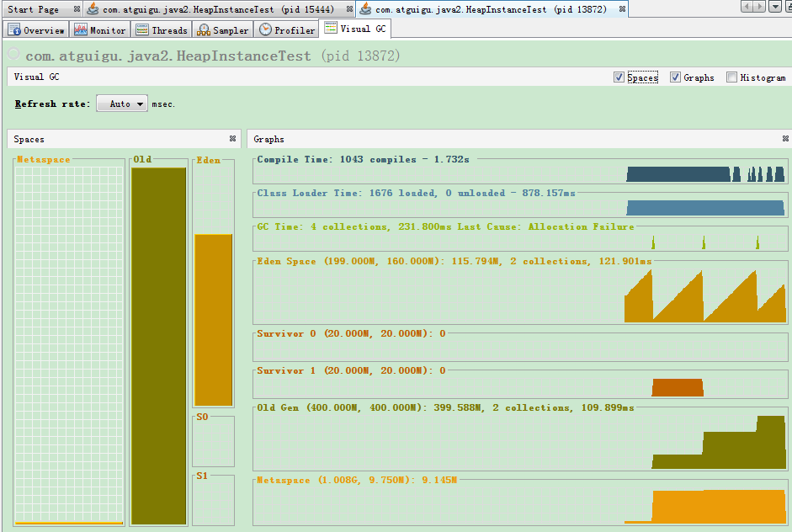Screen dimensions: 792x532
Task: Click the Graphs panel title
Action: (x=268, y=139)
